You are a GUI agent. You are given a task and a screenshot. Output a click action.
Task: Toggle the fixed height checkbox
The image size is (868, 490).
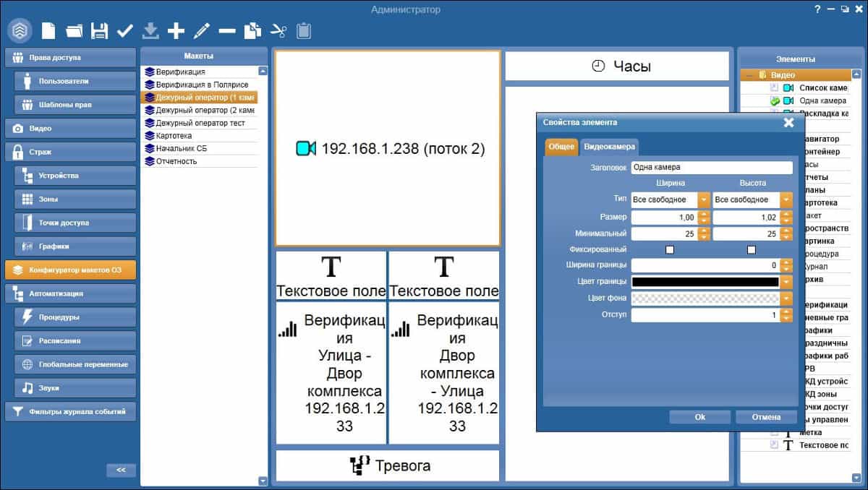pyautogui.click(x=752, y=249)
